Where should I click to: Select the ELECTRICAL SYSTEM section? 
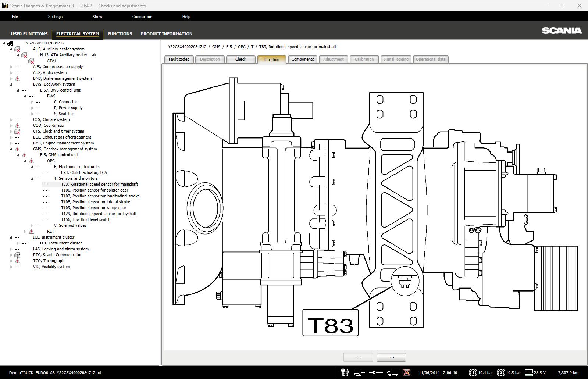[x=78, y=34]
